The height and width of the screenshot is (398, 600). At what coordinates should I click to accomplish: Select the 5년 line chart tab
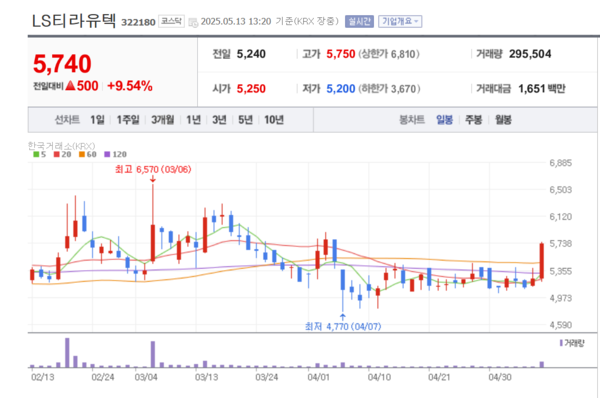(x=245, y=120)
